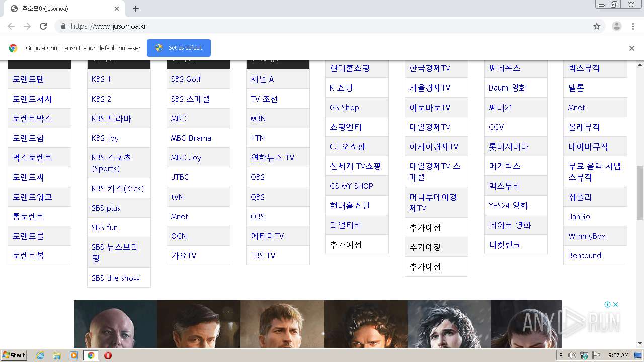The width and height of the screenshot is (644, 362).
Task: Visit the 네이버뮤직 link
Action: (x=588, y=147)
